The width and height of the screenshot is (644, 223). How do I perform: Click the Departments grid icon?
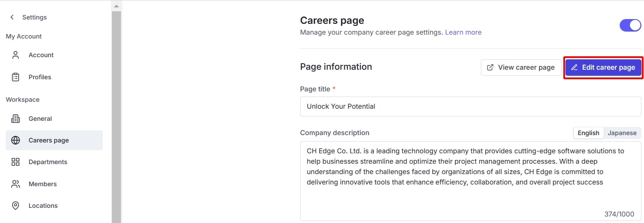click(16, 162)
